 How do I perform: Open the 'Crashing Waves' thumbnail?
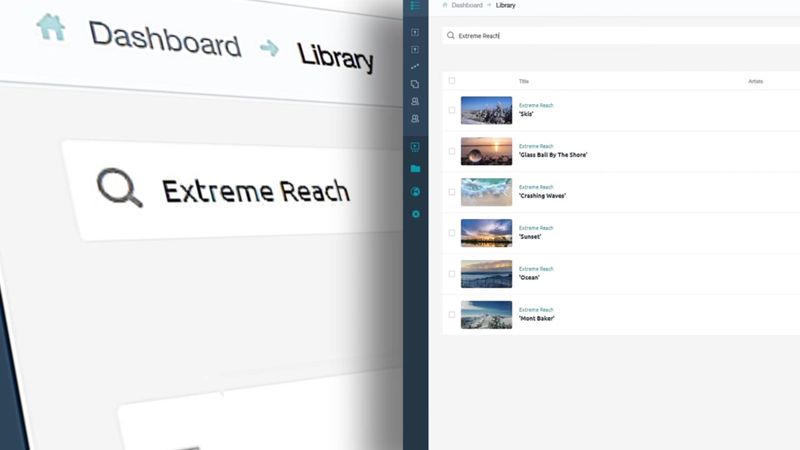coord(486,192)
